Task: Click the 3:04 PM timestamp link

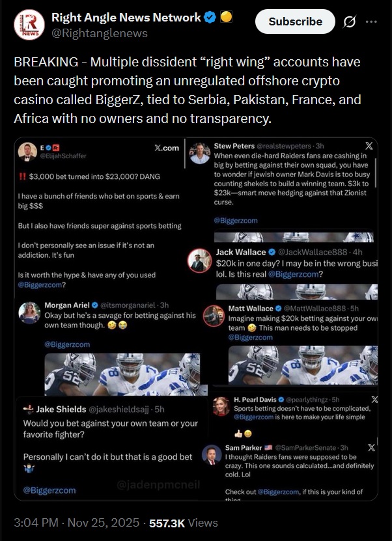Action: (77, 522)
